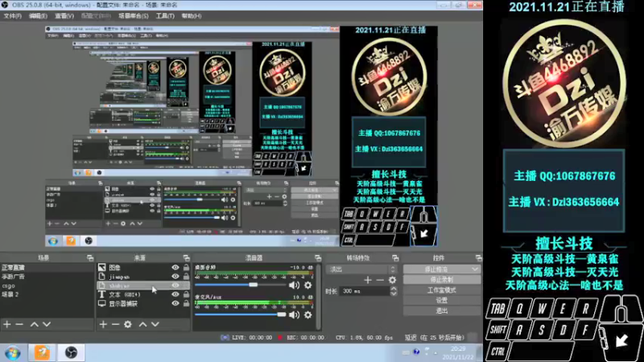Click the 显示器捕获 monitor icon
The image size is (644, 362).
[x=102, y=303]
